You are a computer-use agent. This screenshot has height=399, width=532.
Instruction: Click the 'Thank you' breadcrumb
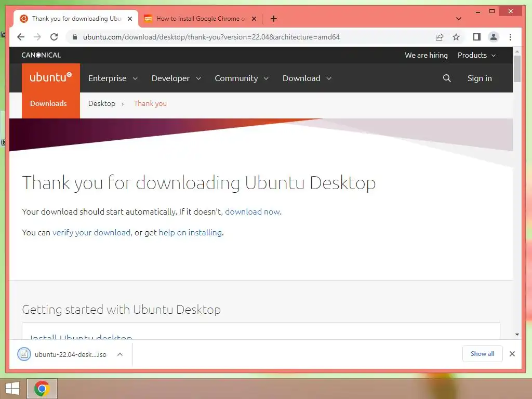coord(150,103)
